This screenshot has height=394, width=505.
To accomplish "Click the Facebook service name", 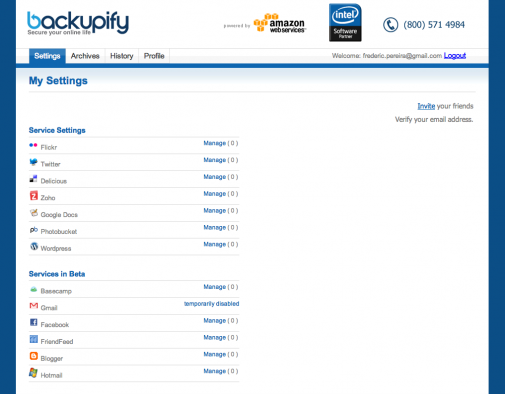I will (x=55, y=325).
